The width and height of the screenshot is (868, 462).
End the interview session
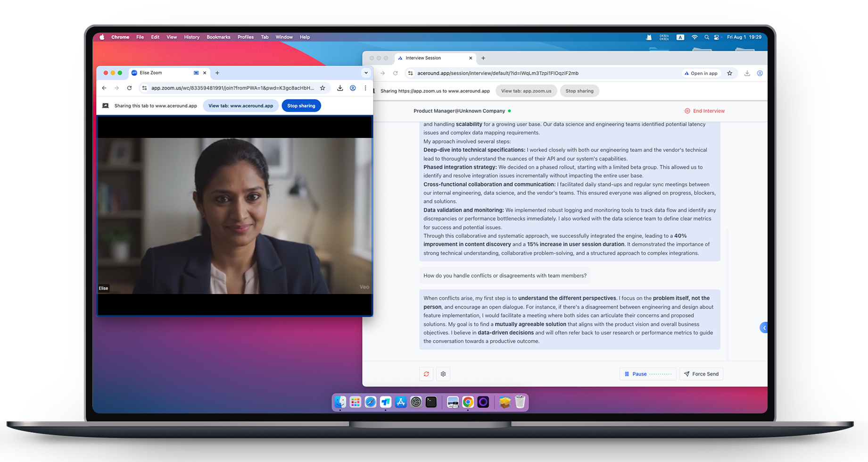[704, 111]
